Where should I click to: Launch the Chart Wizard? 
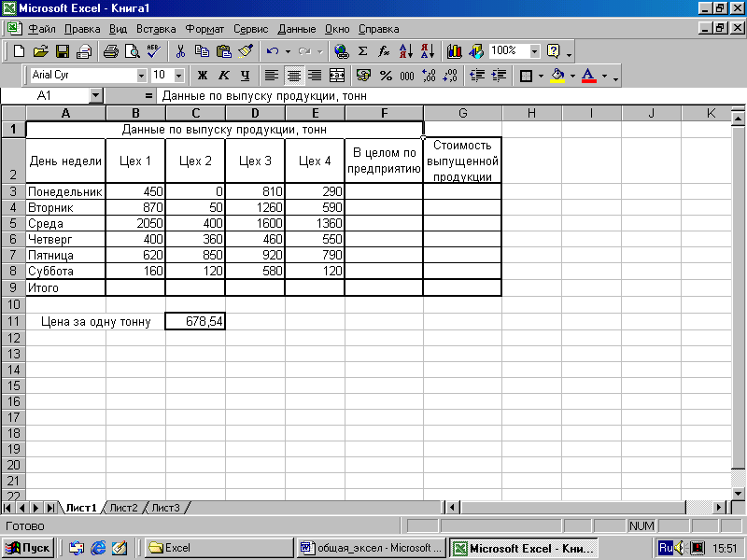click(454, 51)
